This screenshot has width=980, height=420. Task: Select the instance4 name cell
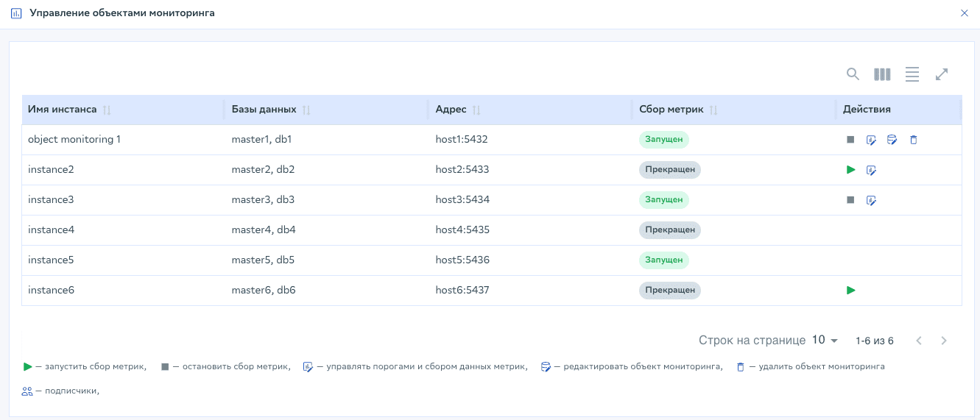tap(51, 229)
